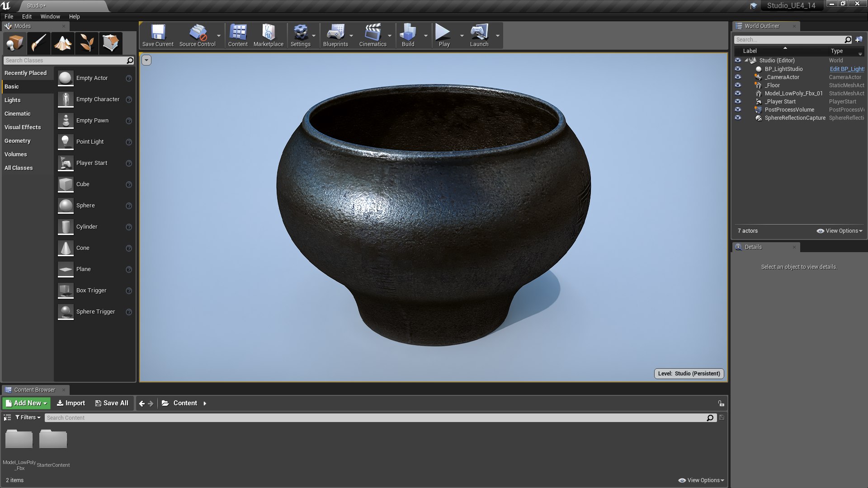Open the Content toolbar icon
Viewport: 868px width, 488px height.
[238, 36]
